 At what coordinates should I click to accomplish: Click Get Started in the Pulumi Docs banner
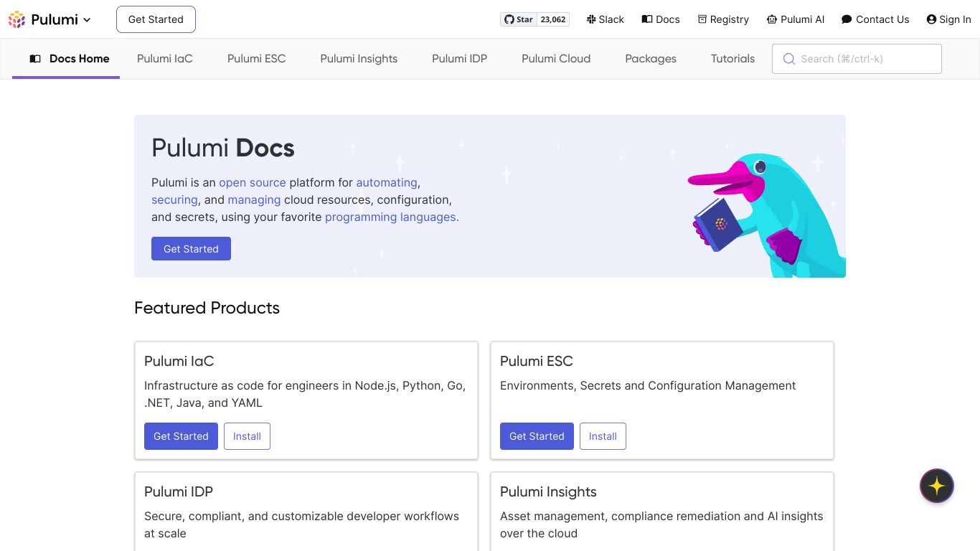pos(191,249)
